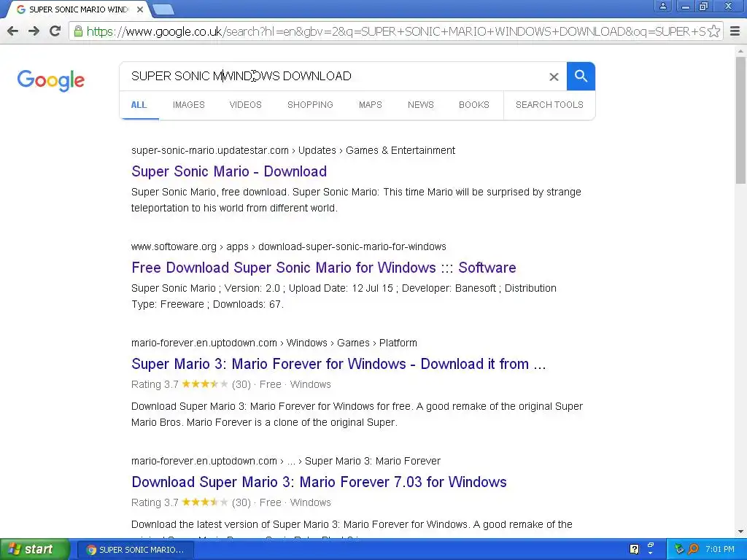Image resolution: width=747 pixels, height=560 pixels.
Task: Click the www.softoware.org breadcrumb
Action: 289,246
